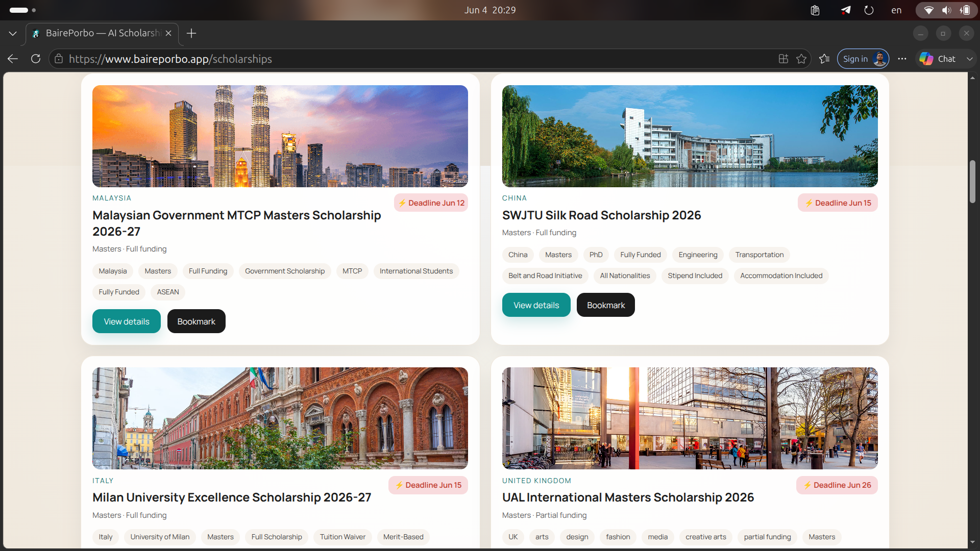Viewport: 980px width, 551px height.
Task: Open the clipboard indicator in top bar
Action: click(815, 10)
